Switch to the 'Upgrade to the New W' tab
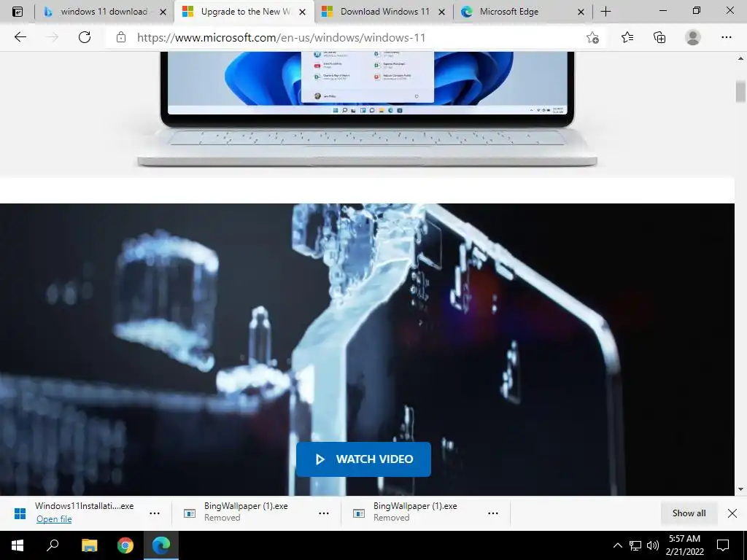The height and width of the screenshot is (560, 747). (x=244, y=12)
